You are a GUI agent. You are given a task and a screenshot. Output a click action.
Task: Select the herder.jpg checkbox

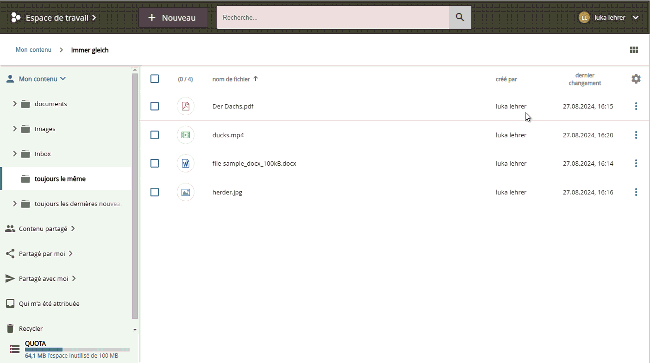155,192
